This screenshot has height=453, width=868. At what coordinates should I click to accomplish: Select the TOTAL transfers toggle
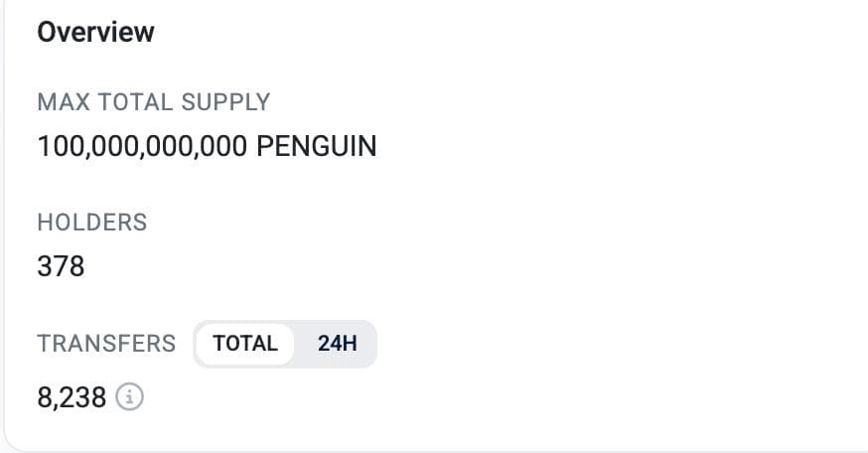click(x=245, y=344)
